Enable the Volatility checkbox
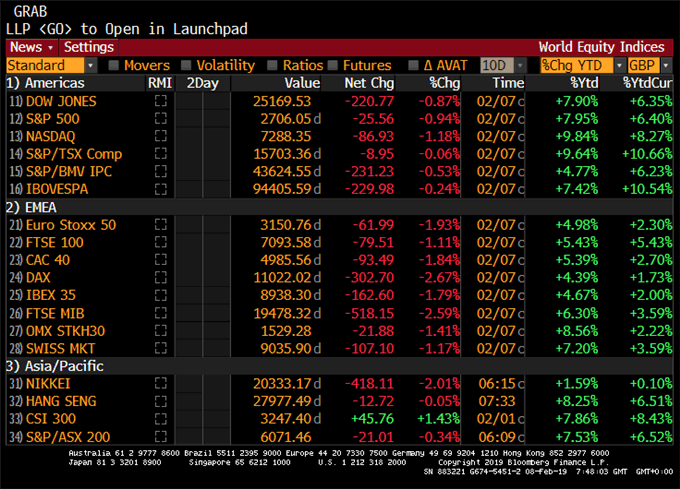This screenshot has height=489, width=680. [186, 65]
